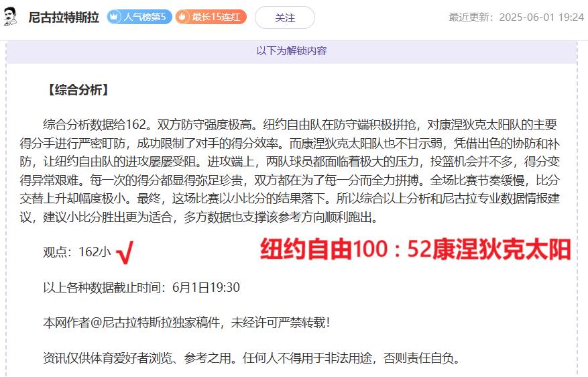Click the 本网作者@尼古拉特斯拉独家稿件 copyright notice

pyautogui.click(x=186, y=323)
